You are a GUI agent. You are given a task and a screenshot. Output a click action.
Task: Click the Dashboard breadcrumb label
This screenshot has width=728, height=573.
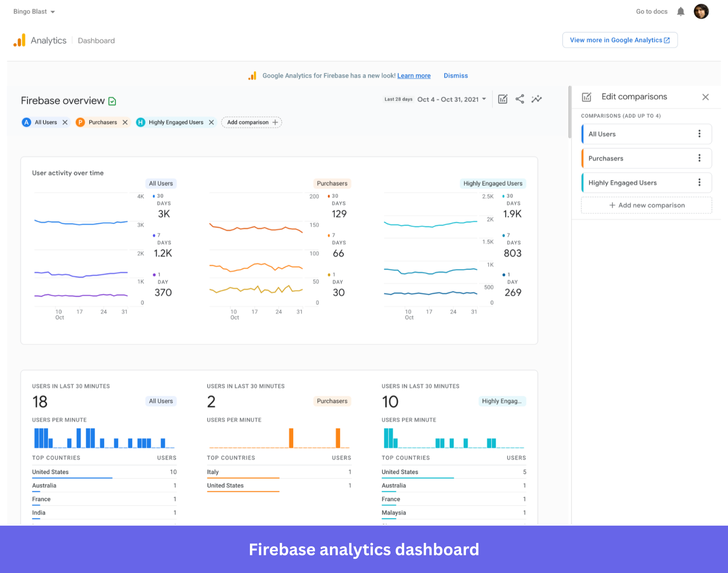[x=96, y=41]
